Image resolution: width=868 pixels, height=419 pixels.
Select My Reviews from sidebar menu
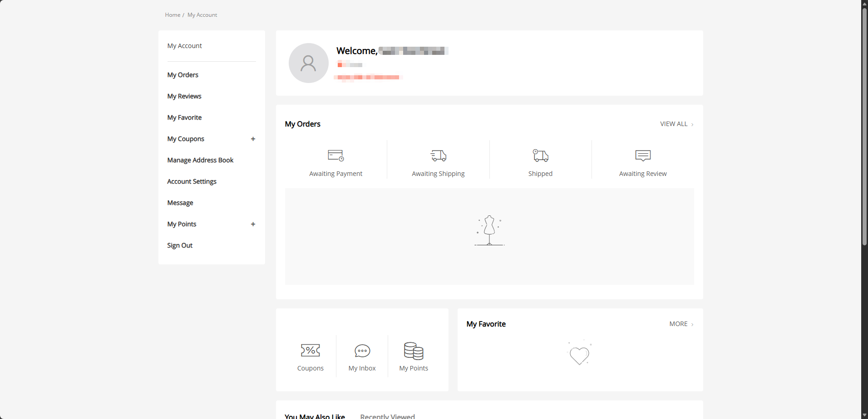(x=184, y=96)
